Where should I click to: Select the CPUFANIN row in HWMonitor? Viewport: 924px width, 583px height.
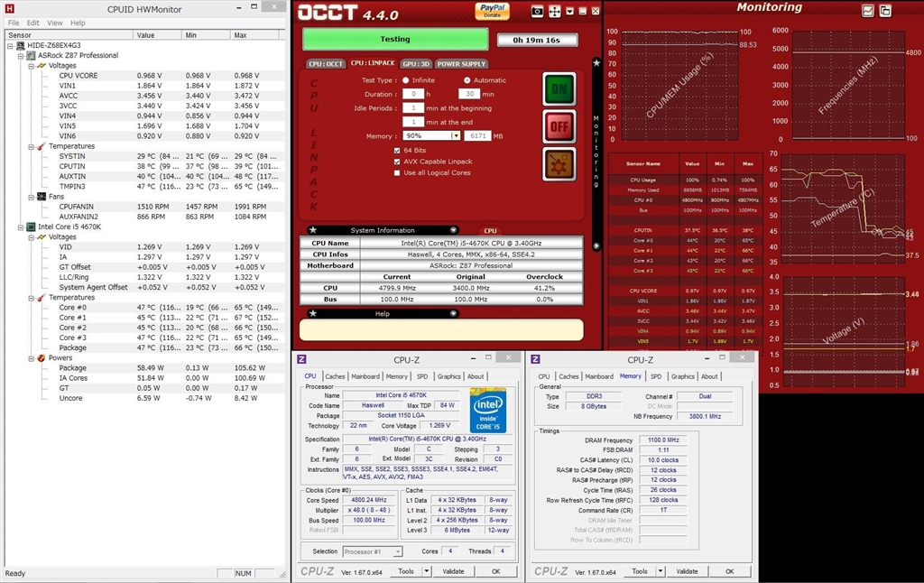(145, 207)
